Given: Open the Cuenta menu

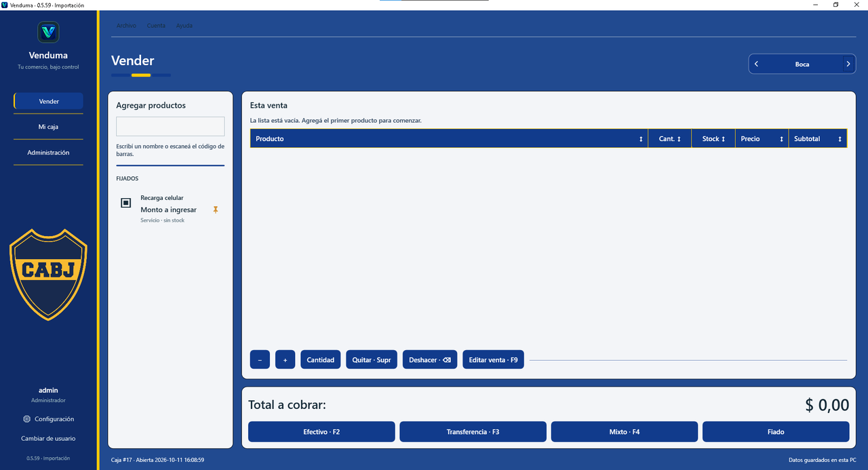Looking at the screenshot, I should (x=156, y=26).
